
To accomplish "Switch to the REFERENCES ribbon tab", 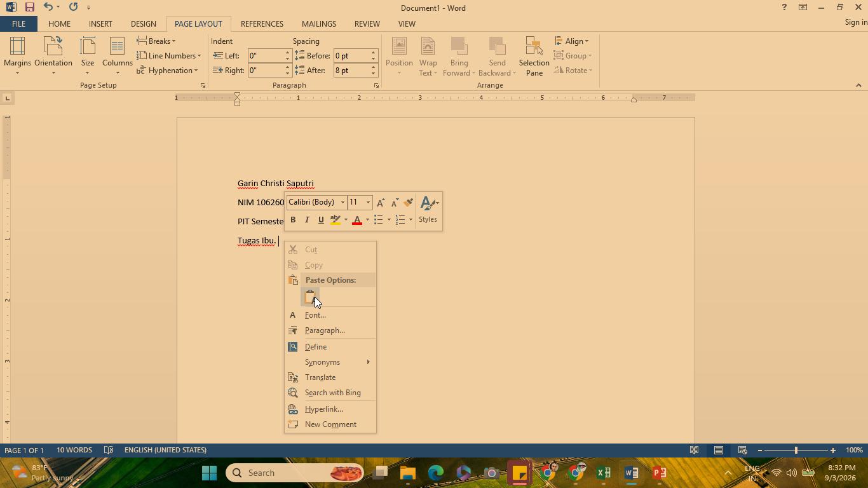I will [262, 24].
